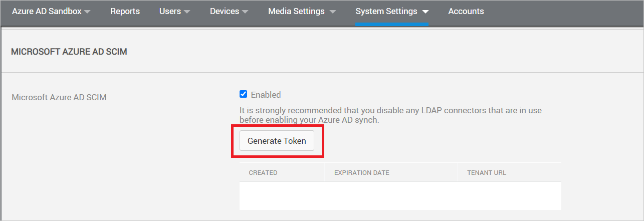Navigate to Accounts
The image size is (644, 221).
coord(466,11)
